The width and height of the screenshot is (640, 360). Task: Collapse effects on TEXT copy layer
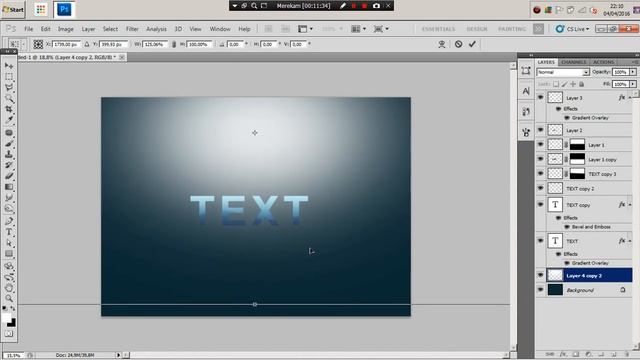629,205
